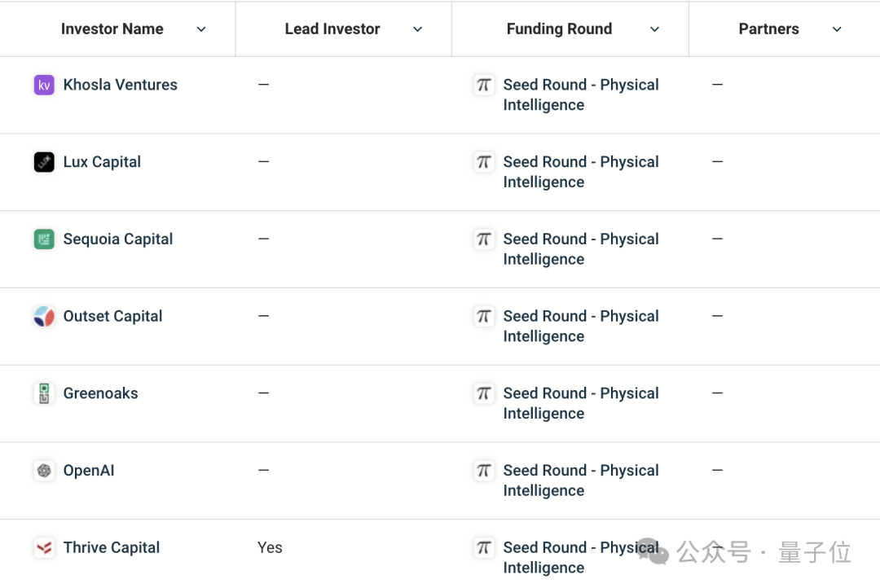Open the Funding Round column dropdown arrow

[654, 29]
